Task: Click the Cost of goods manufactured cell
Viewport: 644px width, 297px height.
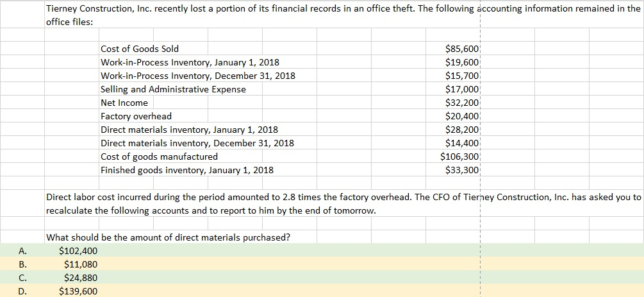Action: (x=159, y=157)
